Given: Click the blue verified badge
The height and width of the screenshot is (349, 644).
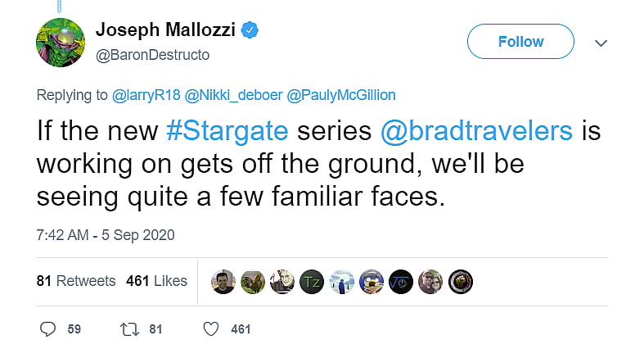Looking at the screenshot, I should click(250, 31).
